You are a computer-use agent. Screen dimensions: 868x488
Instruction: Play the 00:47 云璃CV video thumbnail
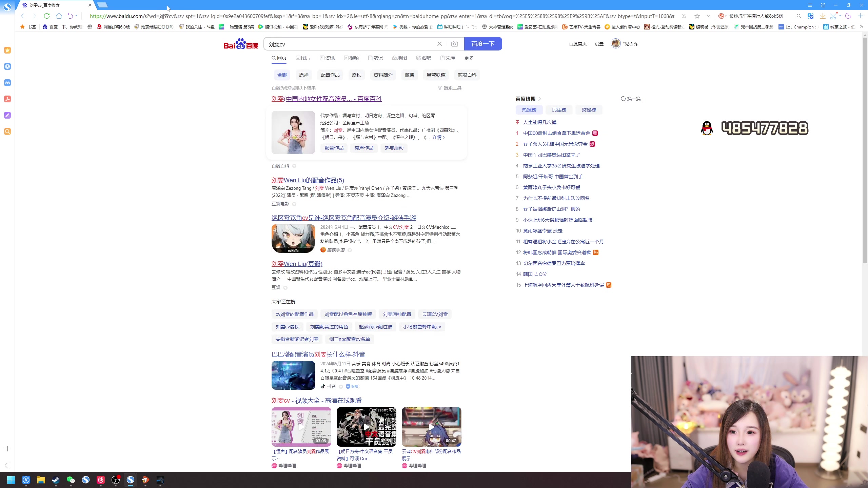click(x=431, y=427)
